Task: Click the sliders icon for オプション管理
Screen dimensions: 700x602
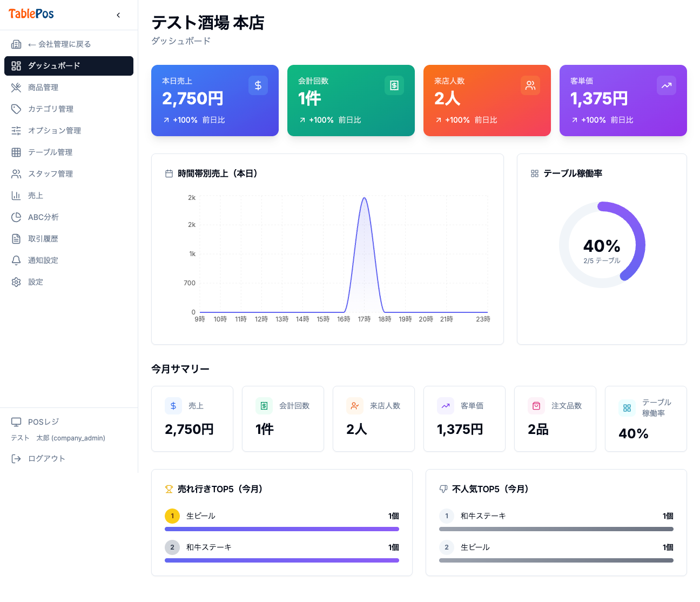Action: (x=16, y=131)
